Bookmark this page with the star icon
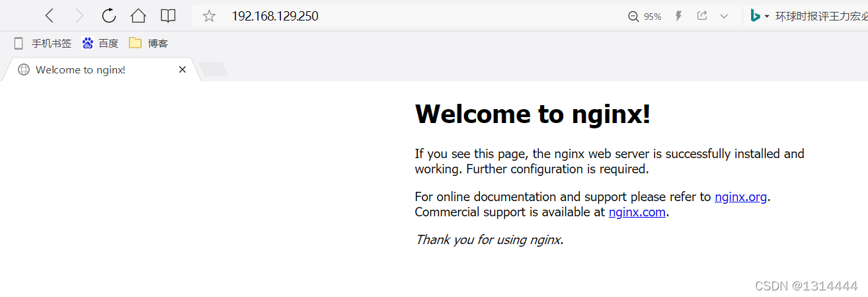 209,16
